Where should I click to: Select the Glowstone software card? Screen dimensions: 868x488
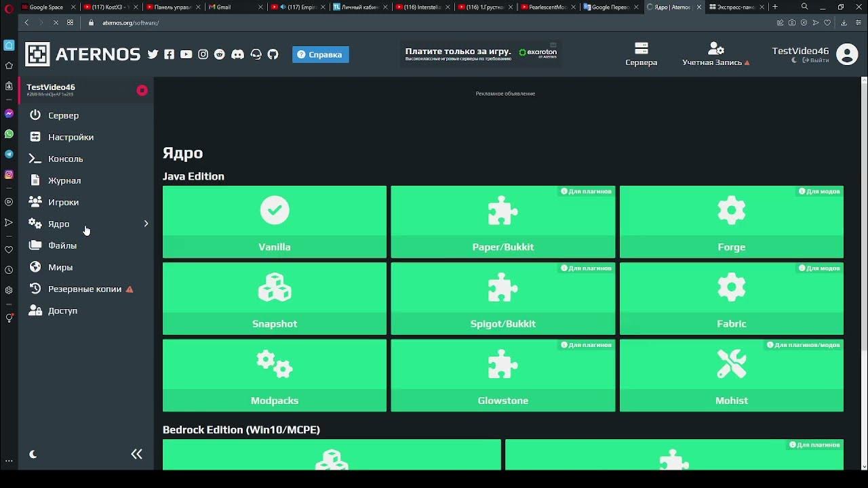tap(503, 375)
